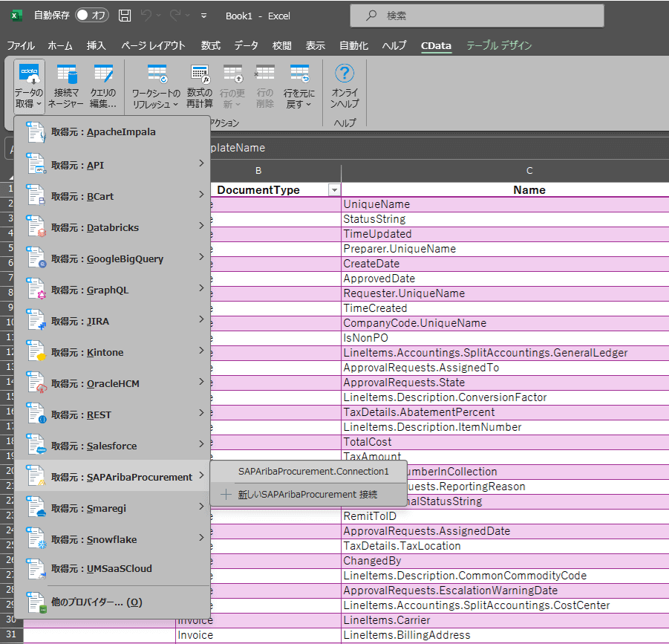
Task: Select 取得元: UMSaaSCloud menu entry
Action: (113, 568)
